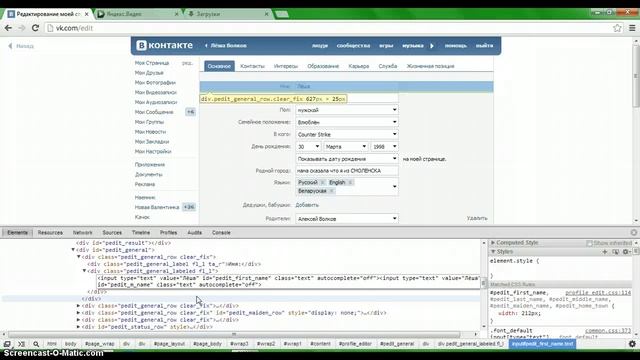Click the Удалить link
The height and width of the screenshot is (360, 640).
click(477, 218)
